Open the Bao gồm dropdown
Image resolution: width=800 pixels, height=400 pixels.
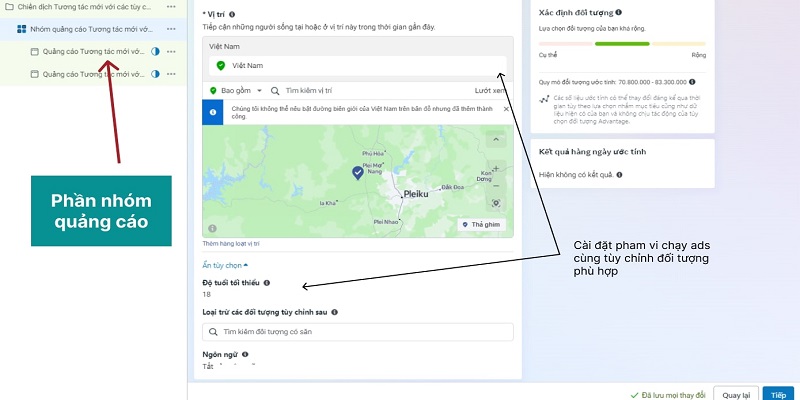tap(236, 90)
